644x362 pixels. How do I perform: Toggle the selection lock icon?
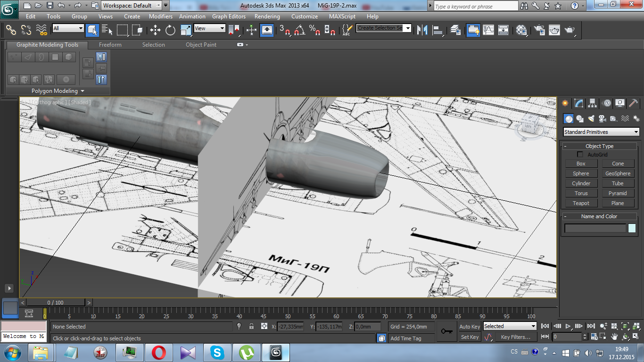pyautogui.click(x=251, y=326)
